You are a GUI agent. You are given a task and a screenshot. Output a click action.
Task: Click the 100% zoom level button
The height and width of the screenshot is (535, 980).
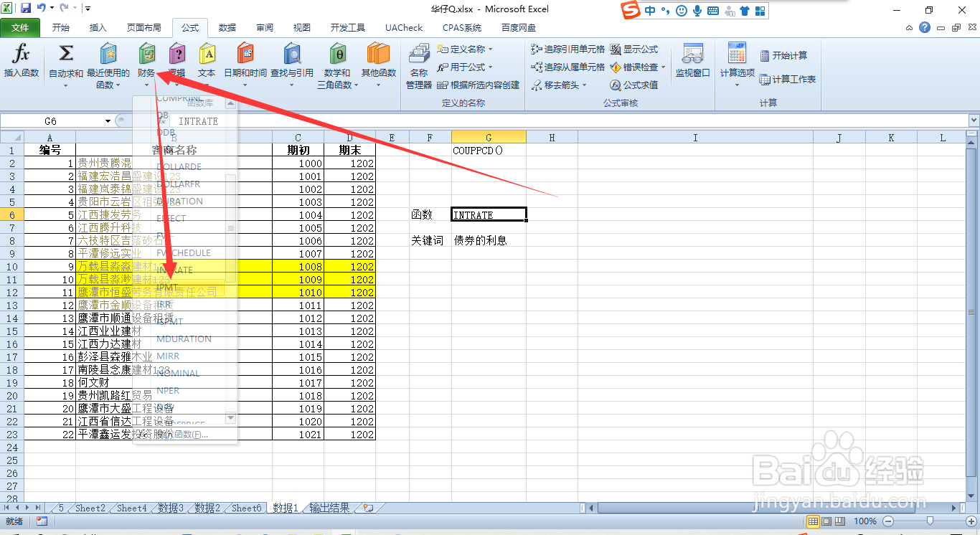click(x=865, y=521)
